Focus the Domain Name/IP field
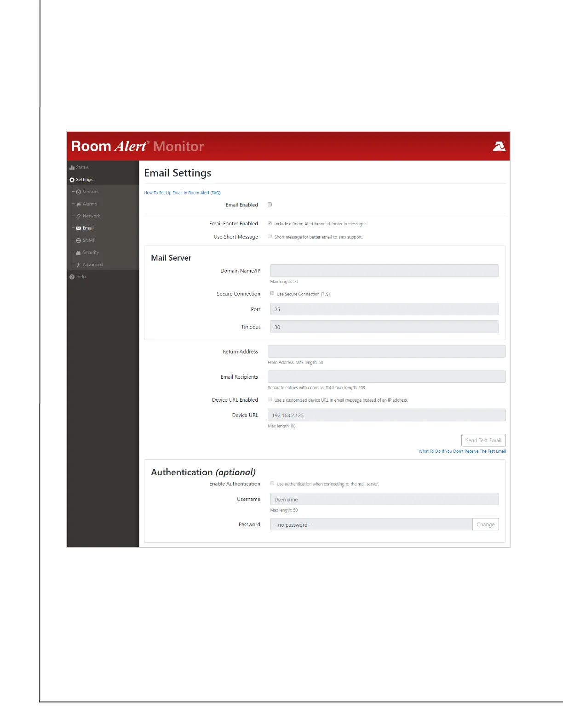This screenshot has width=563, height=728. coord(385,271)
